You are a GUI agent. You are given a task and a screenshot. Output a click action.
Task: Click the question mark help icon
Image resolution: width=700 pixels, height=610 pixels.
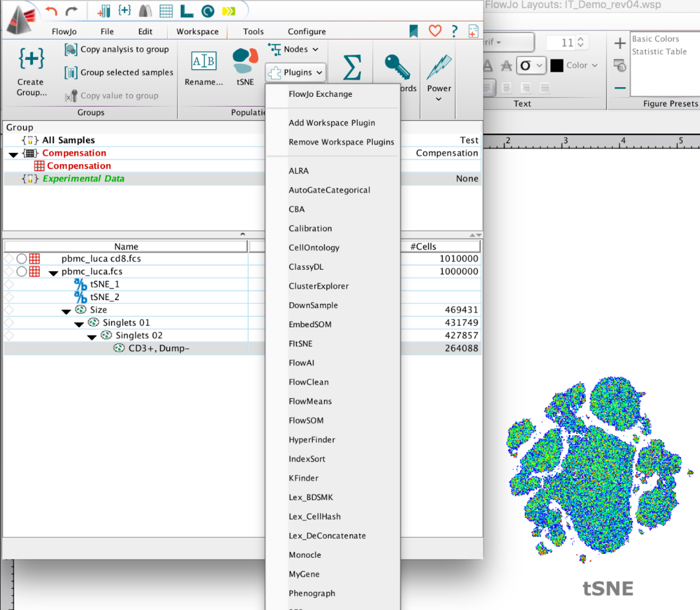click(x=454, y=31)
